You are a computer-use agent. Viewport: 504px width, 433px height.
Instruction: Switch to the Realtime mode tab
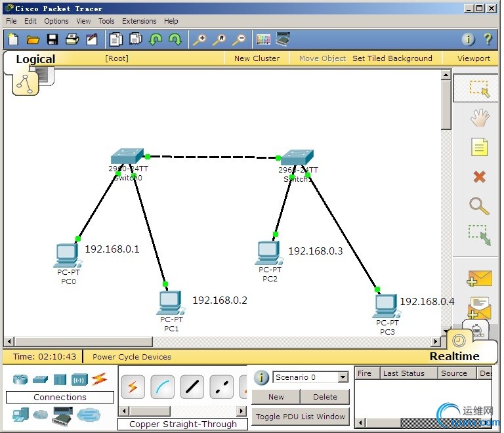point(454,356)
